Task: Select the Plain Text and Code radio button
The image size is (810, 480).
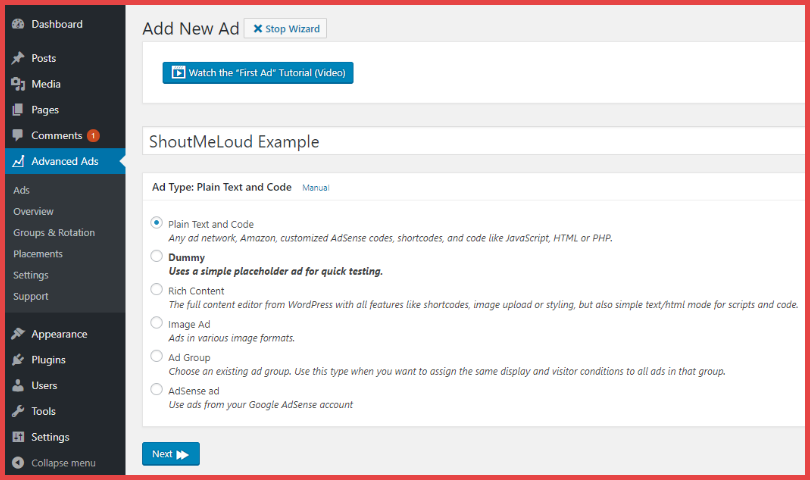Action: (157, 223)
